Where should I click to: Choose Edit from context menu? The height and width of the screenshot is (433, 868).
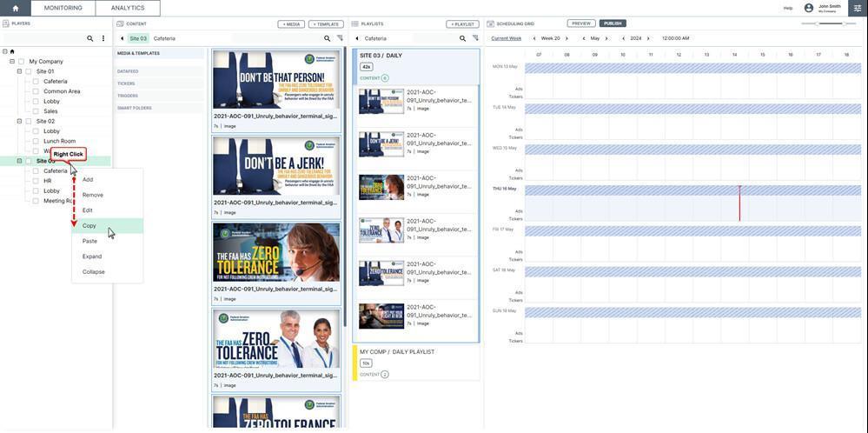click(x=108, y=210)
